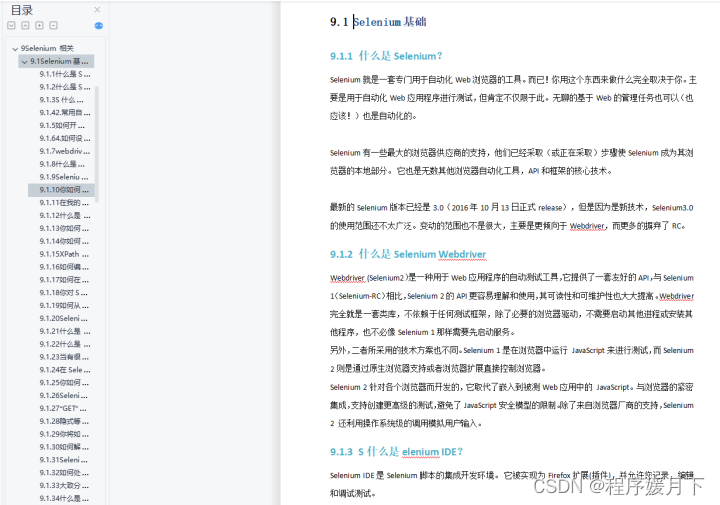Go to outline entry 9.1.28隐式等...
This screenshot has height=505, width=720.
pyautogui.click(x=64, y=421)
